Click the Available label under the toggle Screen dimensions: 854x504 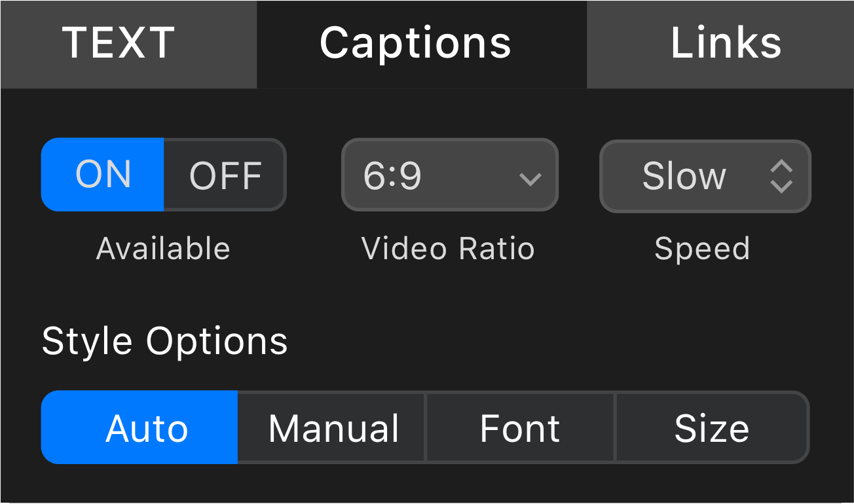pyautogui.click(x=163, y=249)
